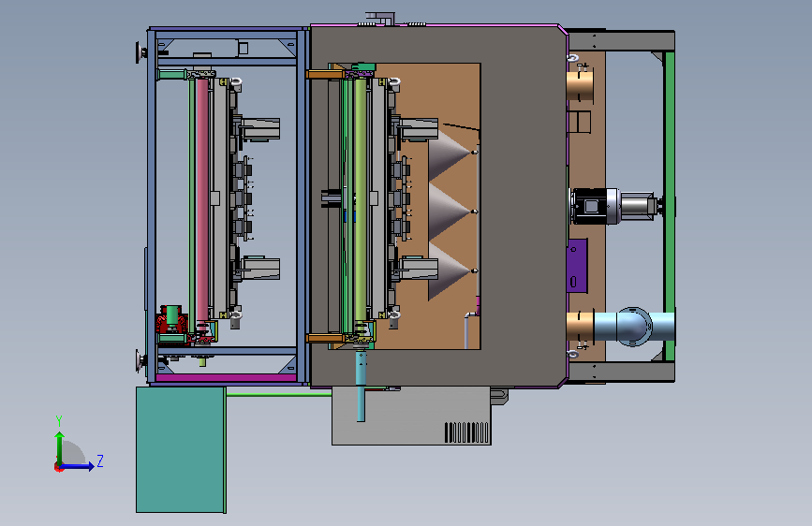This screenshot has height=526, width=812.
Task: Select the bottom spray cone nozzle
Action: (x=451, y=270)
